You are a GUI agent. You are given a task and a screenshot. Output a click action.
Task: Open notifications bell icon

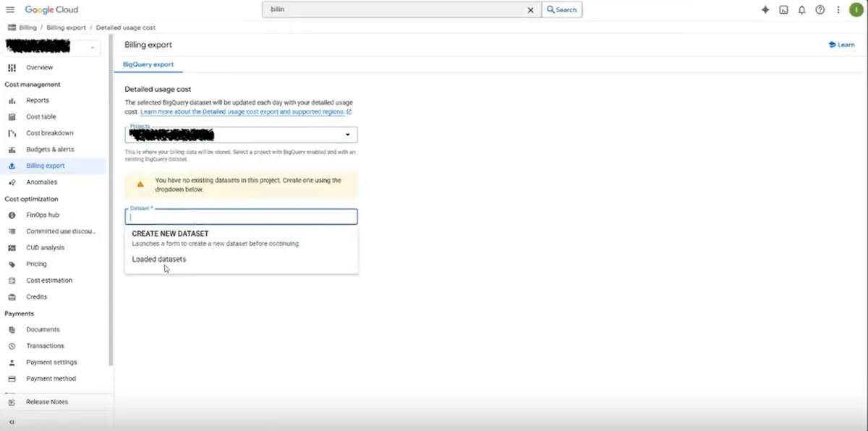[x=801, y=10]
